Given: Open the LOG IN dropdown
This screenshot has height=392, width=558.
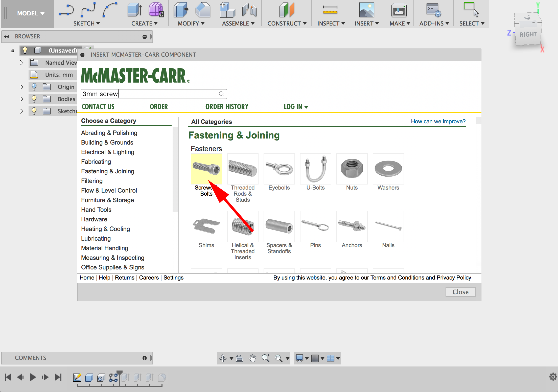Looking at the screenshot, I should (296, 107).
